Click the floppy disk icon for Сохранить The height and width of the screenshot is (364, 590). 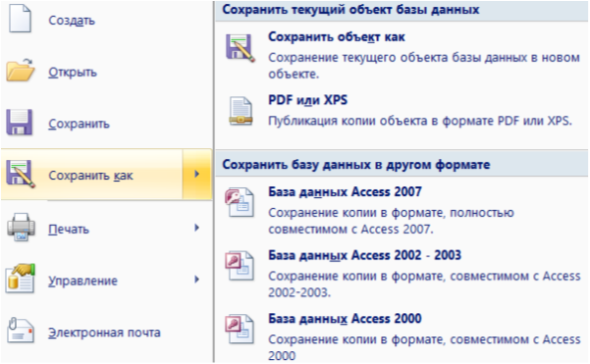coord(20,123)
